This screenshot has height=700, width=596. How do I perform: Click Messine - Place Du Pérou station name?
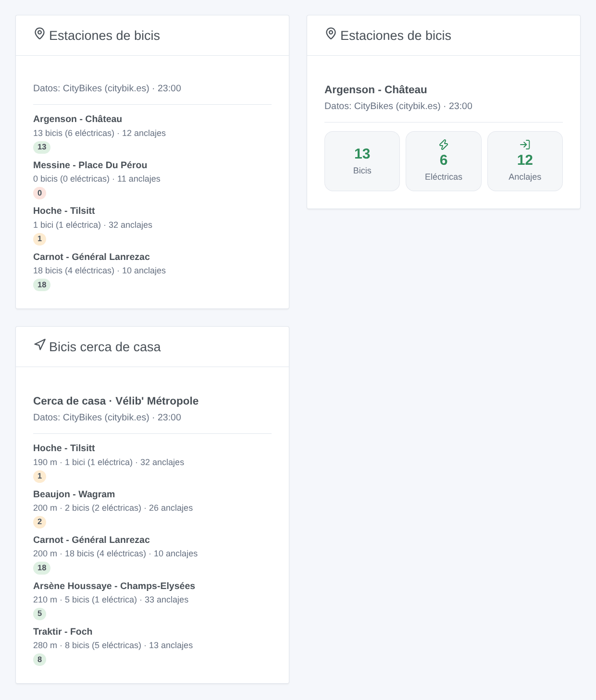coord(90,165)
